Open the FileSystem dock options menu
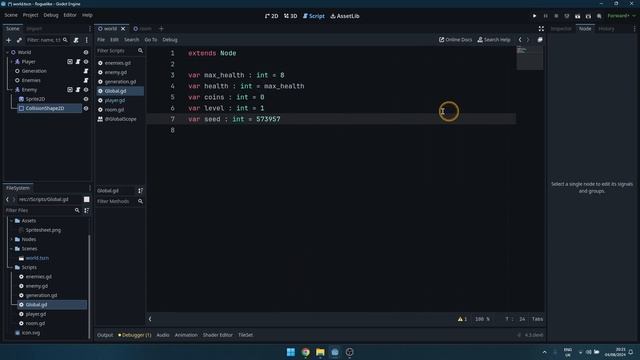Screen dimensions: 640x360 [90, 188]
